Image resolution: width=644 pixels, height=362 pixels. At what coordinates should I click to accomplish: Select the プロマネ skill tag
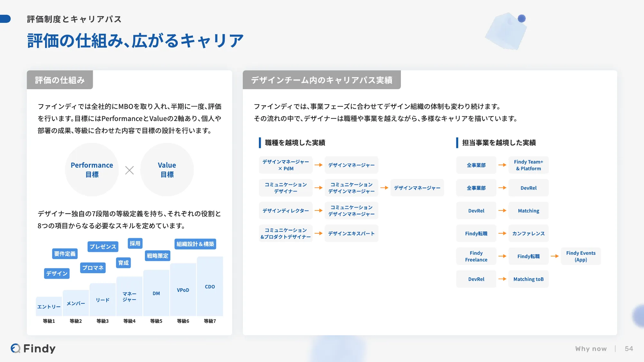tap(93, 268)
